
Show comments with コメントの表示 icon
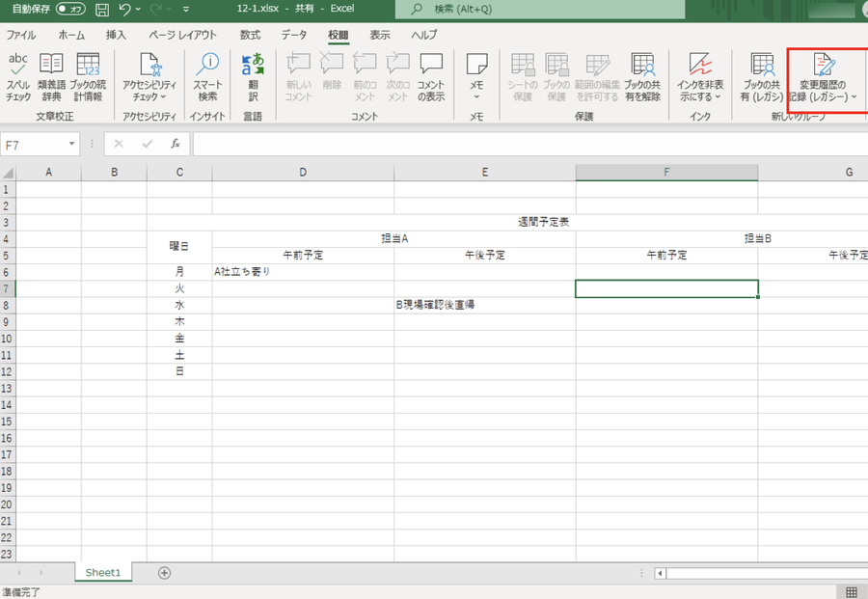[431, 77]
